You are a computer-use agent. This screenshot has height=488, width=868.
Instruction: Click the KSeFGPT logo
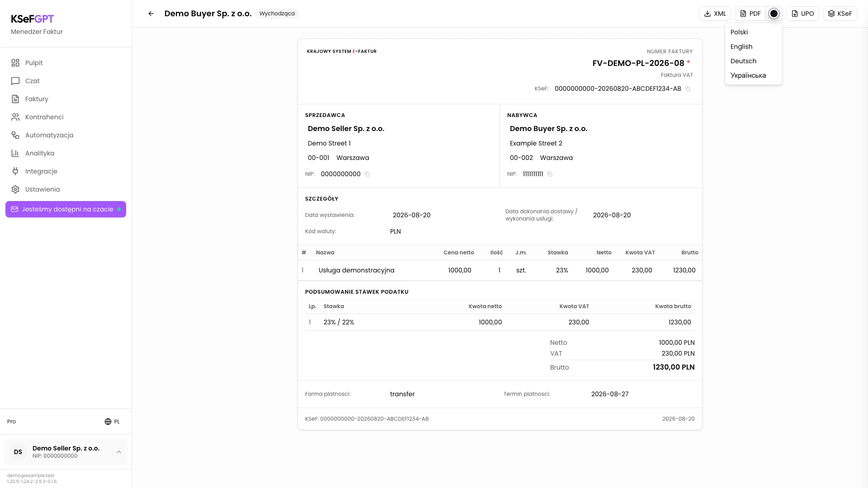[x=33, y=19]
